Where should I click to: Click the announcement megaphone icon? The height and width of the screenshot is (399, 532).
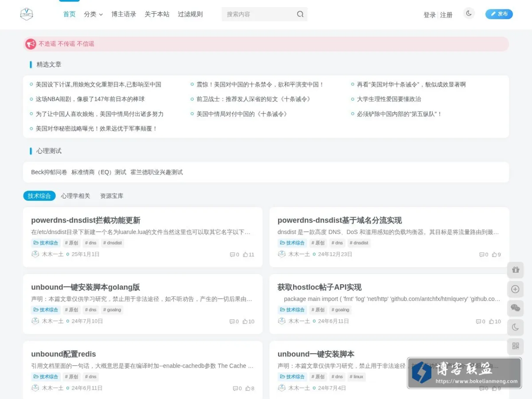31,44
